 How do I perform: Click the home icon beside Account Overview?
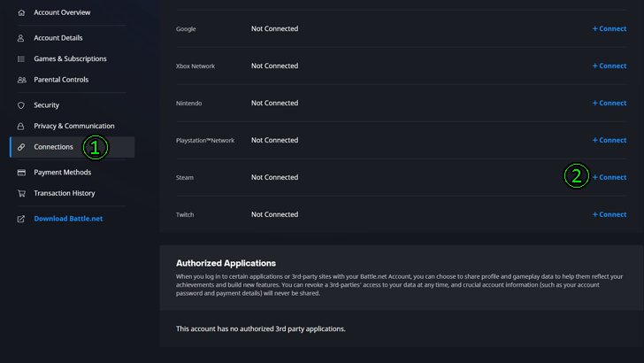tap(21, 12)
